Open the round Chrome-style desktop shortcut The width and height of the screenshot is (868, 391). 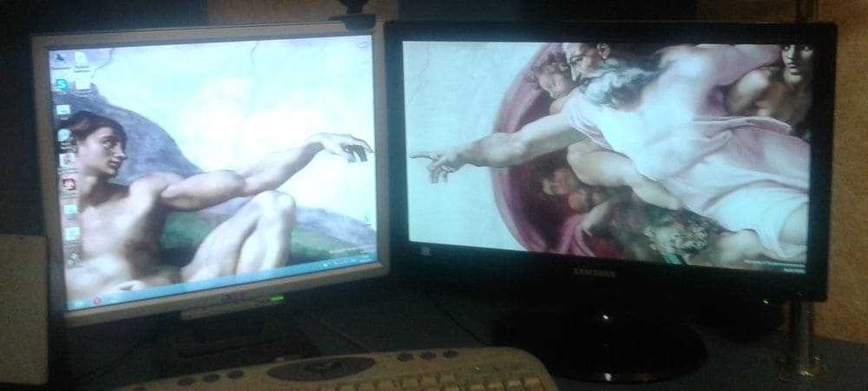[63, 136]
